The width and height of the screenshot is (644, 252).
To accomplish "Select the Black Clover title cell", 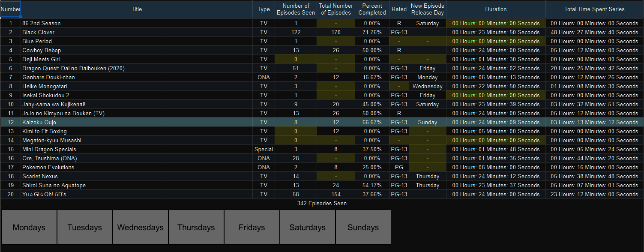I will (137, 32).
